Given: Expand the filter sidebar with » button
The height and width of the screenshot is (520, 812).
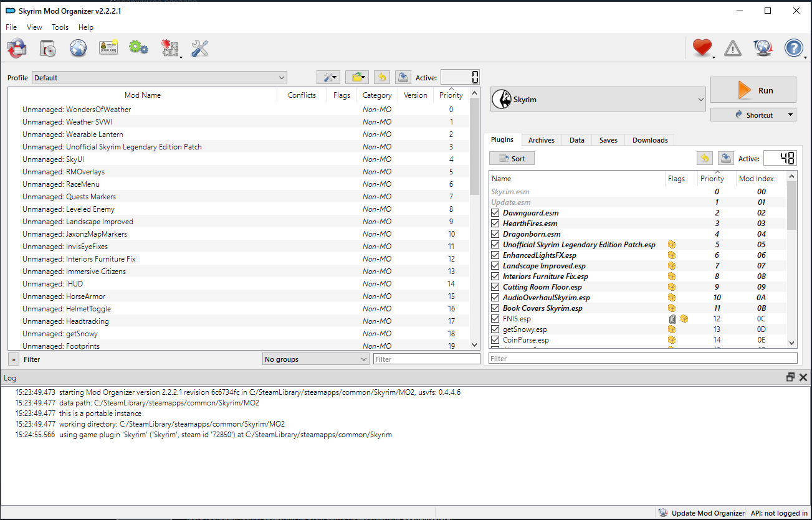Looking at the screenshot, I should click(x=13, y=359).
